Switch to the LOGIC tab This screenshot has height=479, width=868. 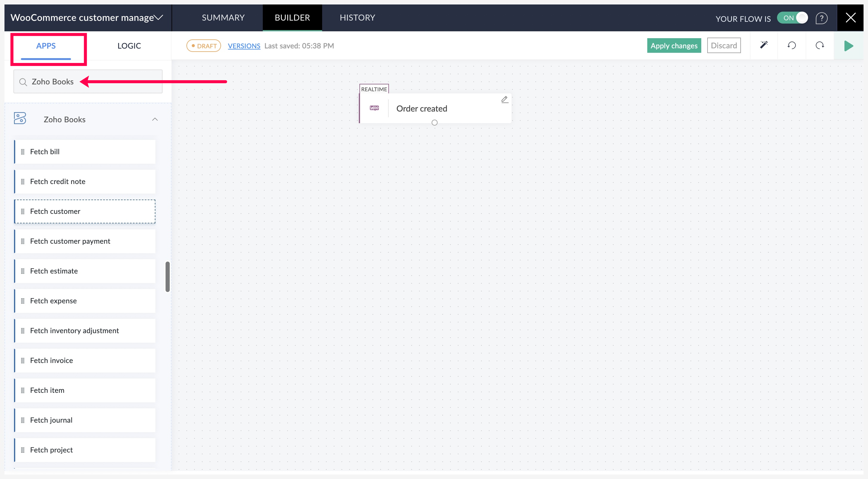(129, 46)
